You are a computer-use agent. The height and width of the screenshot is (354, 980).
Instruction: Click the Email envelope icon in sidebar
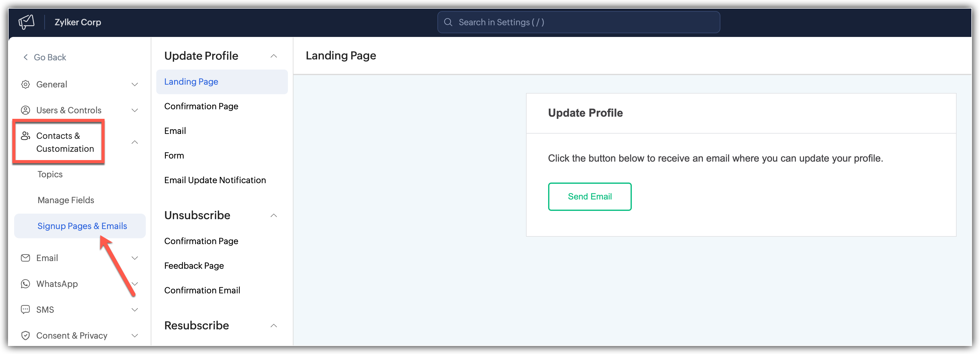[x=26, y=258]
